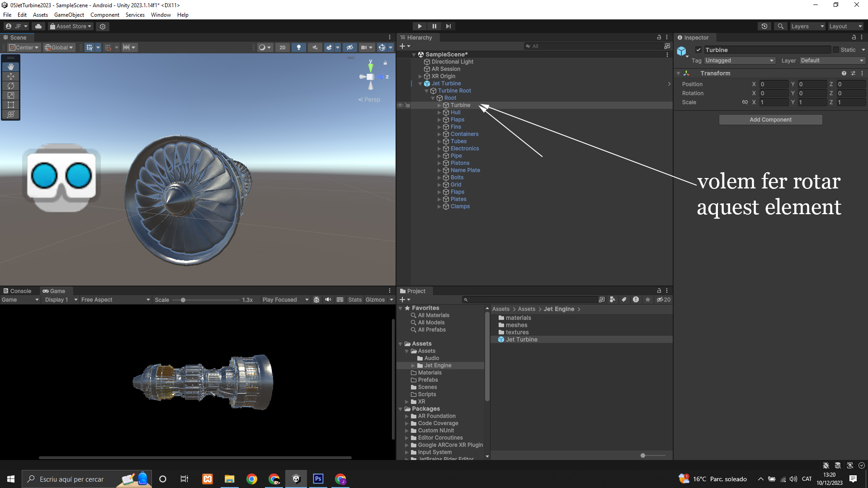Click the Play button

420,26
